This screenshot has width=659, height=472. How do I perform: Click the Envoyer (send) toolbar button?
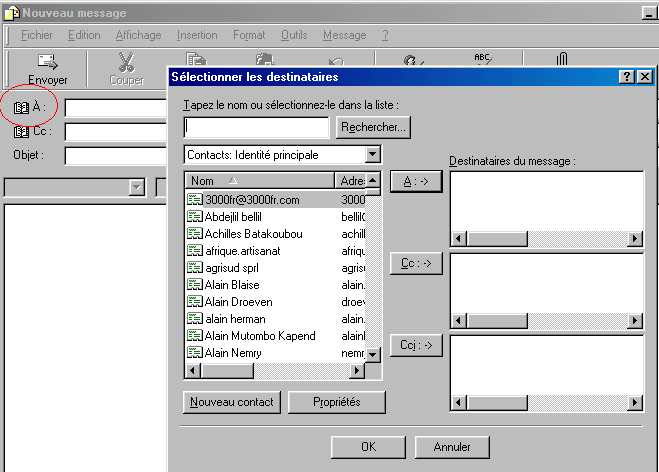pyautogui.click(x=47, y=69)
